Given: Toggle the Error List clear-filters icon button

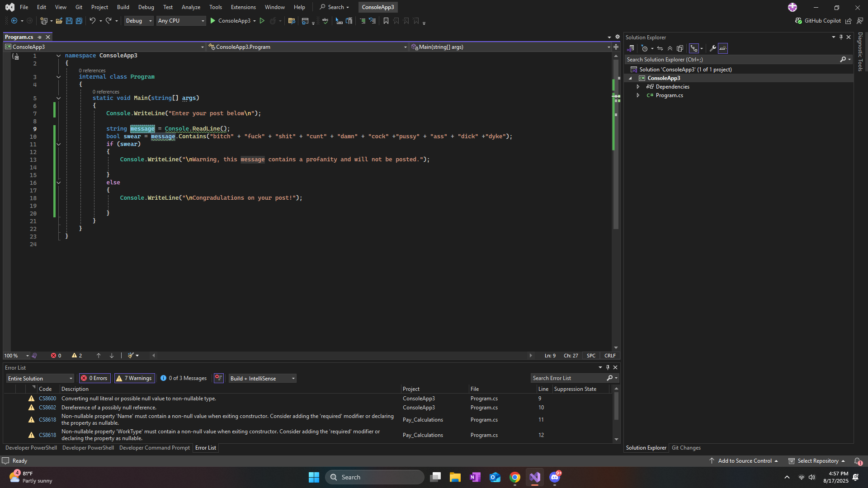Looking at the screenshot, I should point(219,378).
